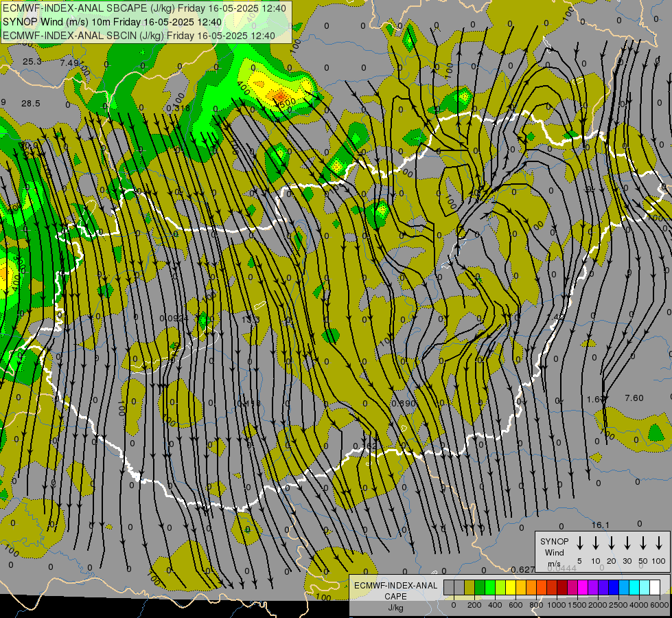Image resolution: width=672 pixels, height=618 pixels.
Task: Click the pure yellow legend swatch
Action: (511, 587)
